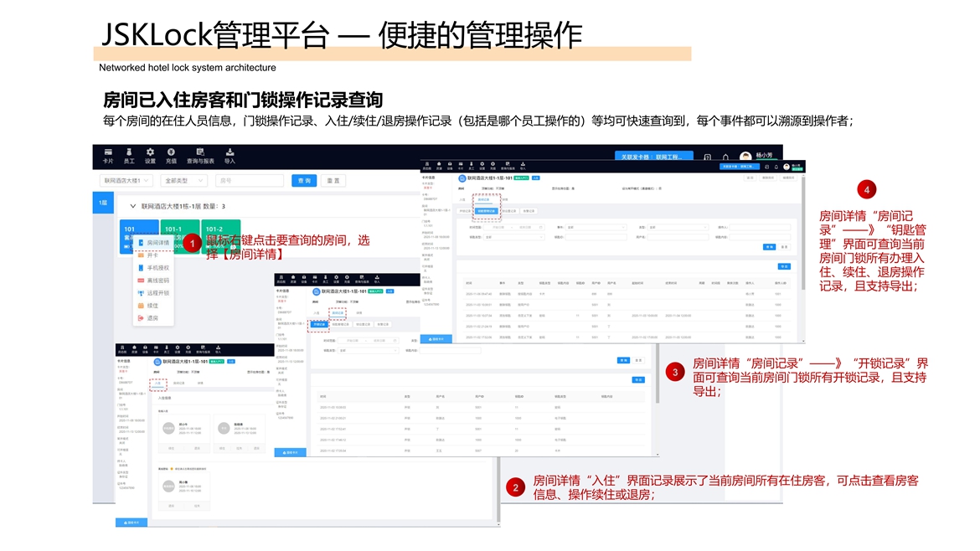Screen dimensions: 980x551
Task: Open 查询与报表 reports icon
Action: [200, 156]
